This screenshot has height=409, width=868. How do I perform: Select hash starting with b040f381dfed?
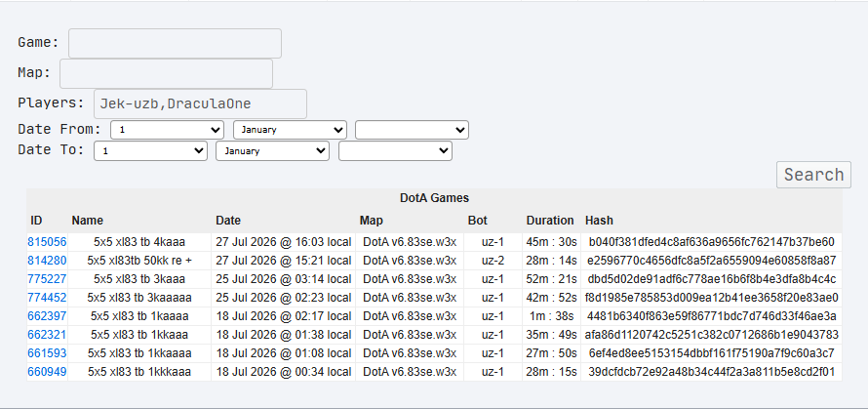(711, 242)
